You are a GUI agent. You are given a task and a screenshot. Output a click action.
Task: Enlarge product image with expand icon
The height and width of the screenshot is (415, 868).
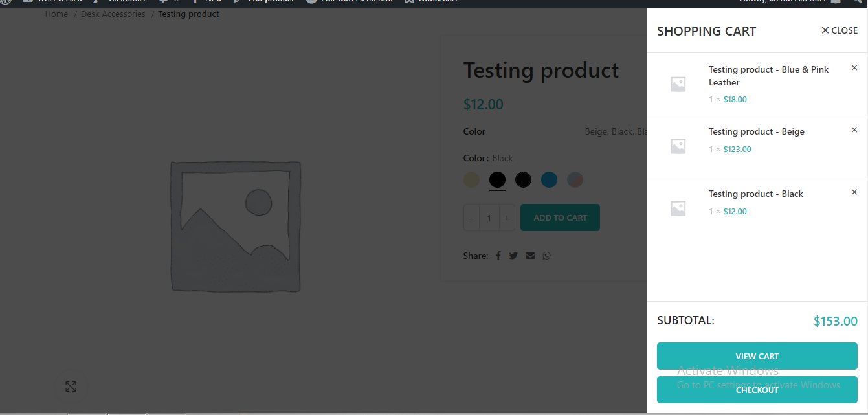[x=71, y=387]
